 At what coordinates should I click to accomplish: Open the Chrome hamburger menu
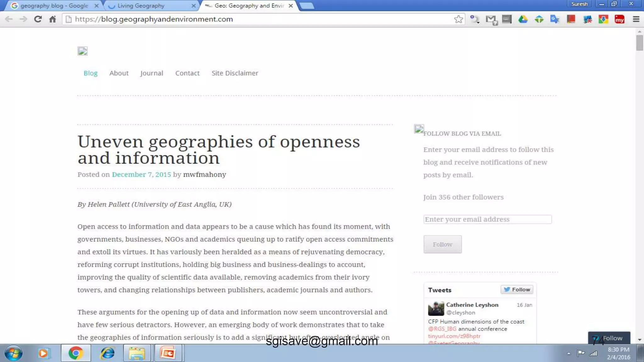(x=636, y=19)
